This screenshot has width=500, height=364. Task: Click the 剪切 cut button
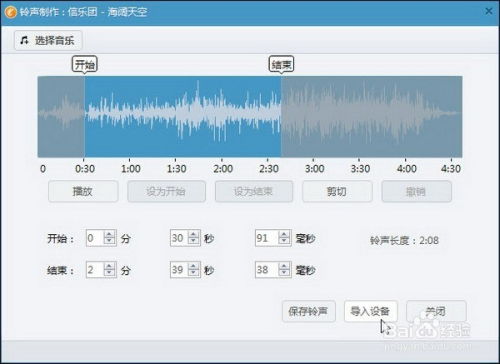(337, 192)
